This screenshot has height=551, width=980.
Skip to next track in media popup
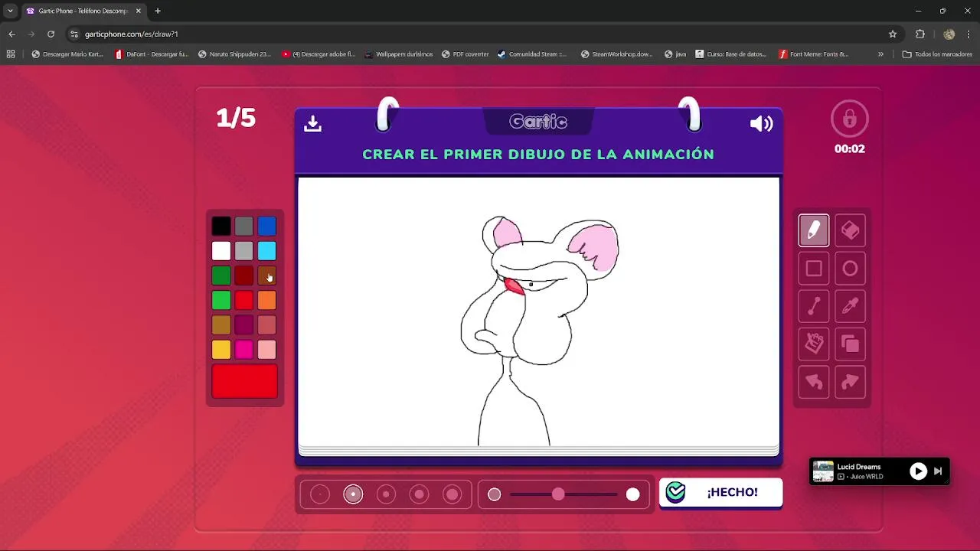click(938, 471)
